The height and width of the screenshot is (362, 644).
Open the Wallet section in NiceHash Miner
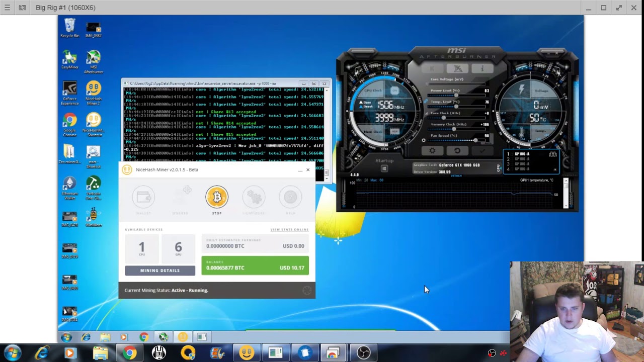(143, 197)
